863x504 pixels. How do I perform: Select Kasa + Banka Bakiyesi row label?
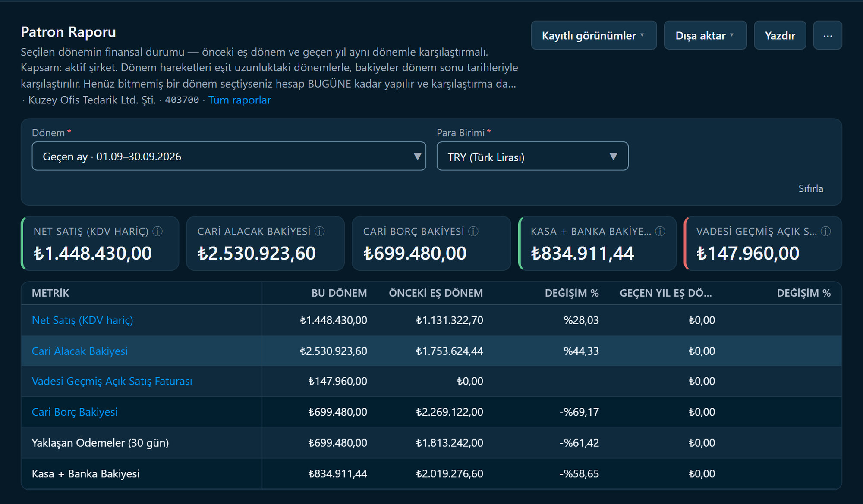(x=85, y=473)
